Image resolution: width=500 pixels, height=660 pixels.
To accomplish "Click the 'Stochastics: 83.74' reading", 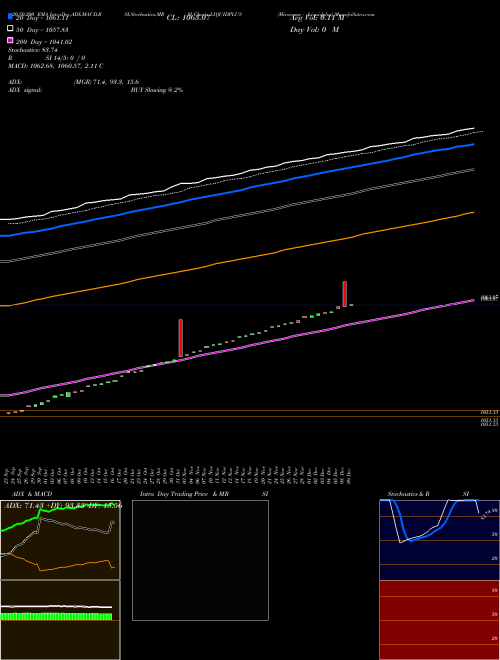I will (33, 50).
